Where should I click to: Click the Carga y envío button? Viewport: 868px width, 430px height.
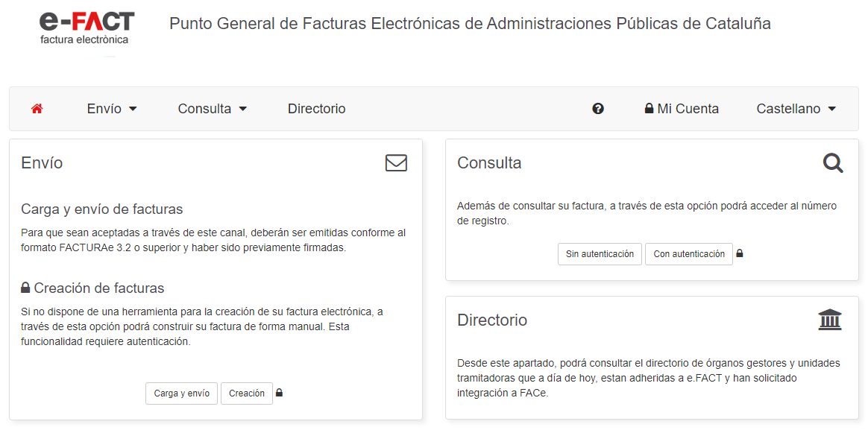[x=181, y=393]
